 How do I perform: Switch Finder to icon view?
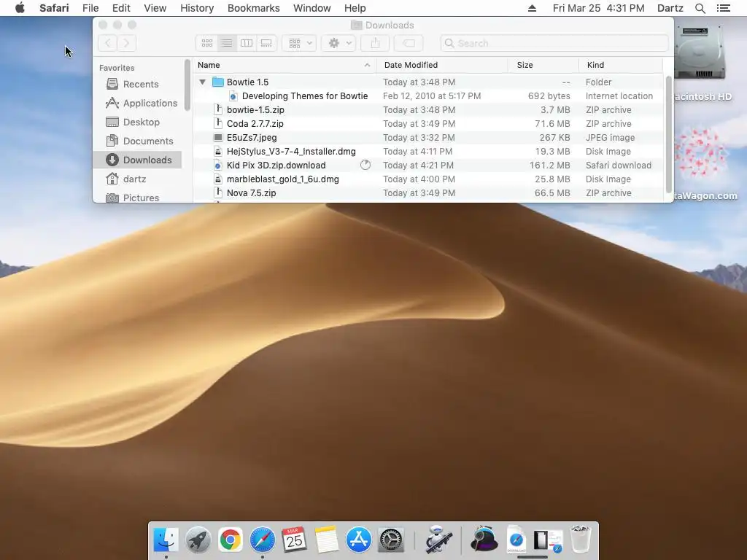pos(206,43)
